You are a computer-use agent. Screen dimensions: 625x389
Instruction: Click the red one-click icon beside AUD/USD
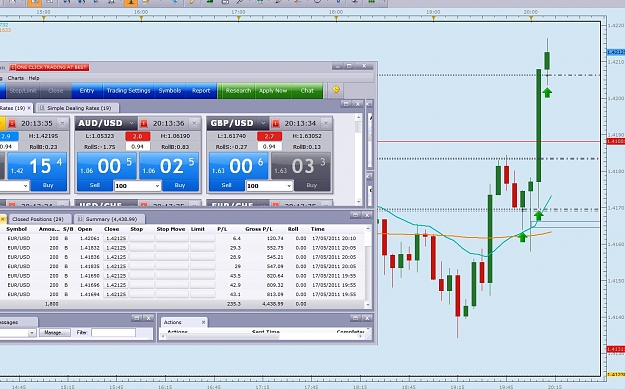tap(143, 124)
